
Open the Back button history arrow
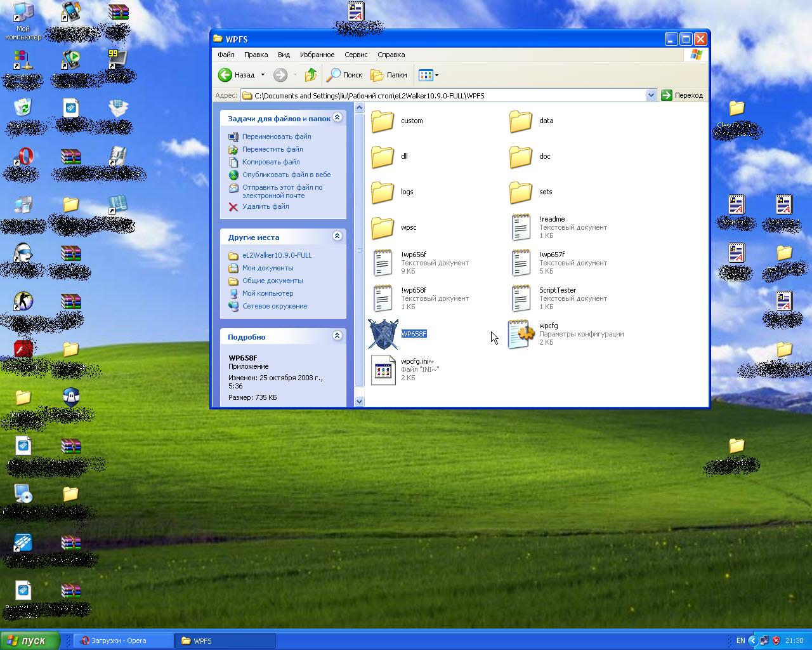263,75
